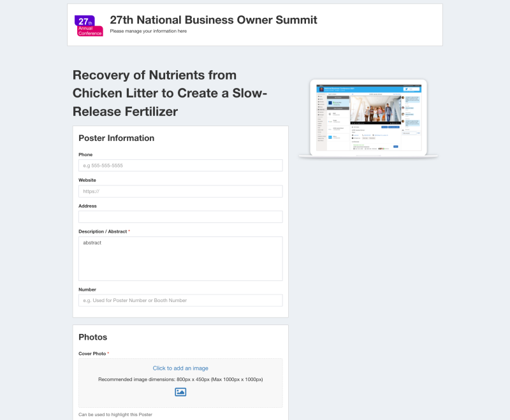Select the Cover Photo label
Screen dimensions: 510x420
coord(92,354)
